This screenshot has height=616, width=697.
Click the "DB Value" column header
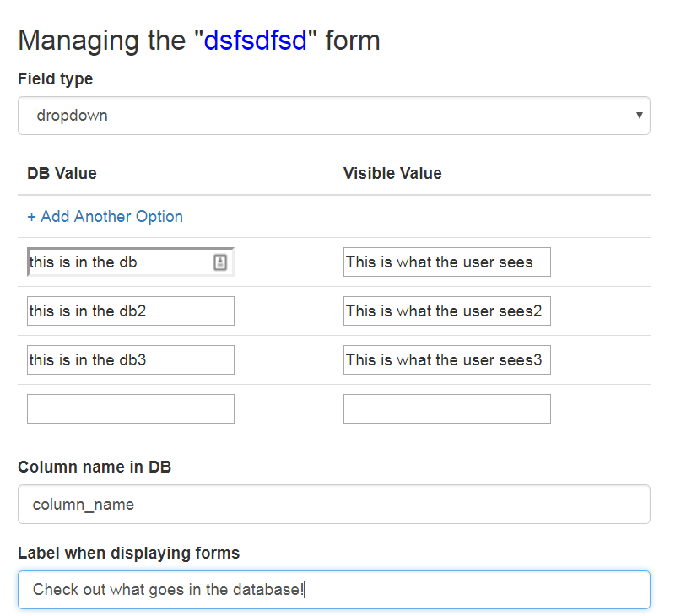62,174
